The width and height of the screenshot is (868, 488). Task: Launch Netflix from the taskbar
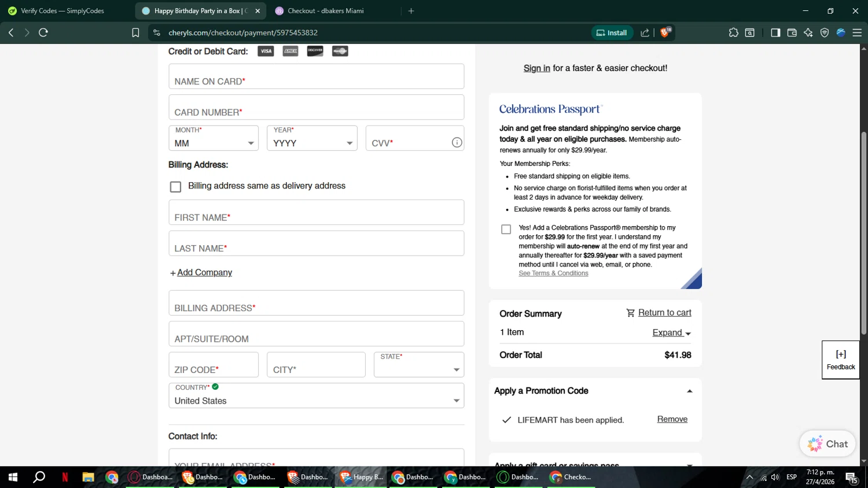[65, 477]
